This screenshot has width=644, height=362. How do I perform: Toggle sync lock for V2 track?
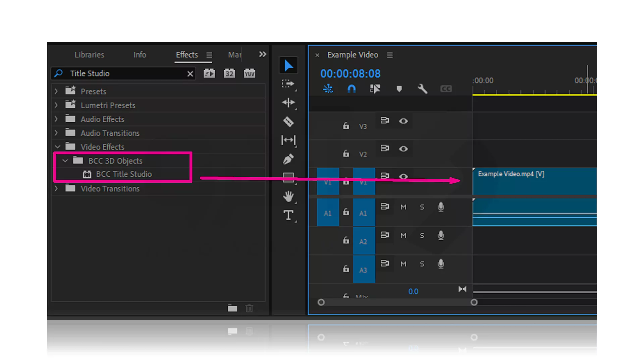[x=385, y=148]
